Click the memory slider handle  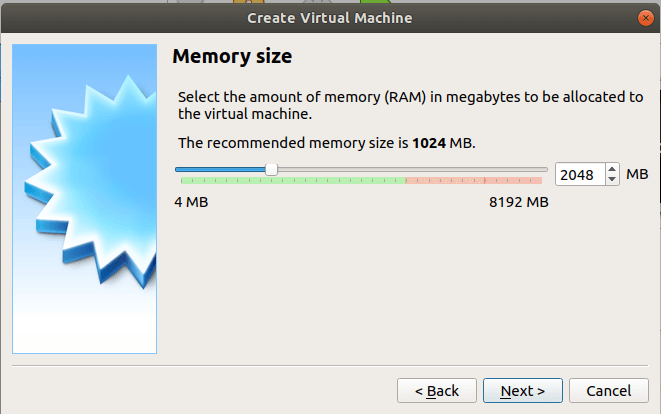(x=271, y=170)
